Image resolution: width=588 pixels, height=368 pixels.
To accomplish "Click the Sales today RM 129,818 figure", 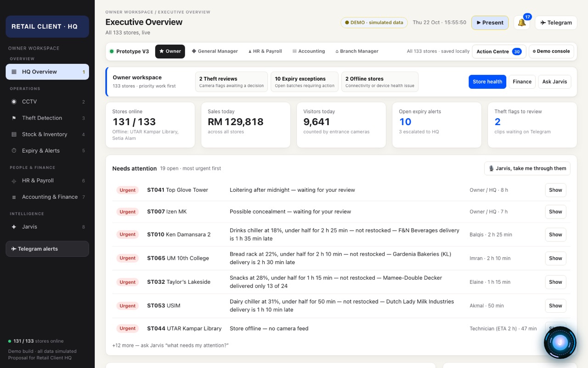I will point(236,122).
